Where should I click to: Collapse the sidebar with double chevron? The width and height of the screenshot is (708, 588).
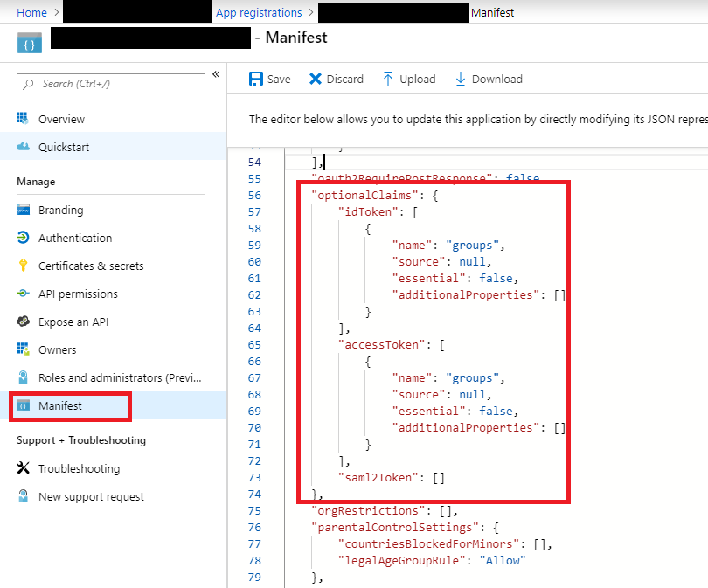tap(216, 75)
